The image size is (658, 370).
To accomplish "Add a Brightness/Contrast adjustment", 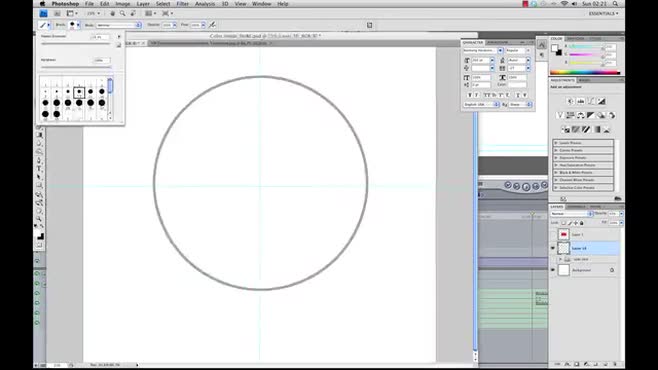I will 570,101.
